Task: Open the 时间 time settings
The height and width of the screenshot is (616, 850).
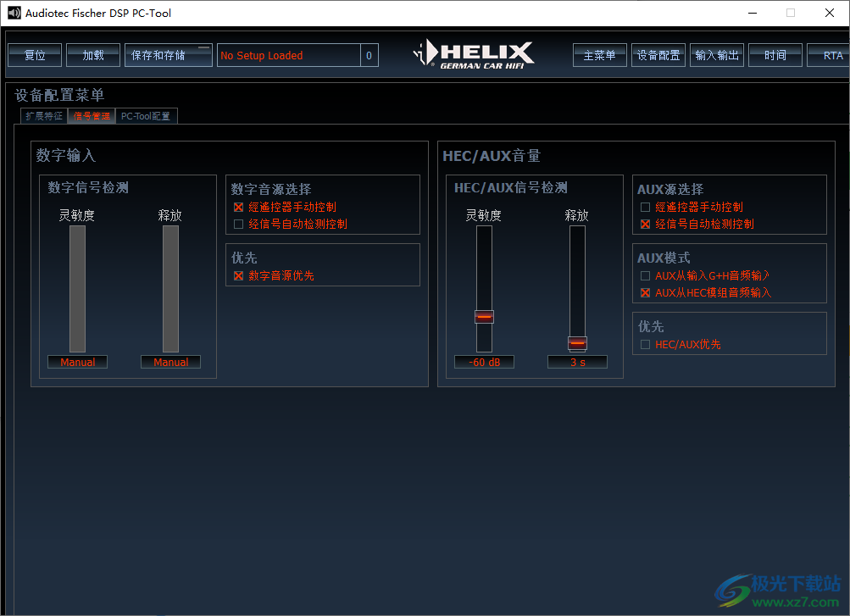Action: [775, 54]
